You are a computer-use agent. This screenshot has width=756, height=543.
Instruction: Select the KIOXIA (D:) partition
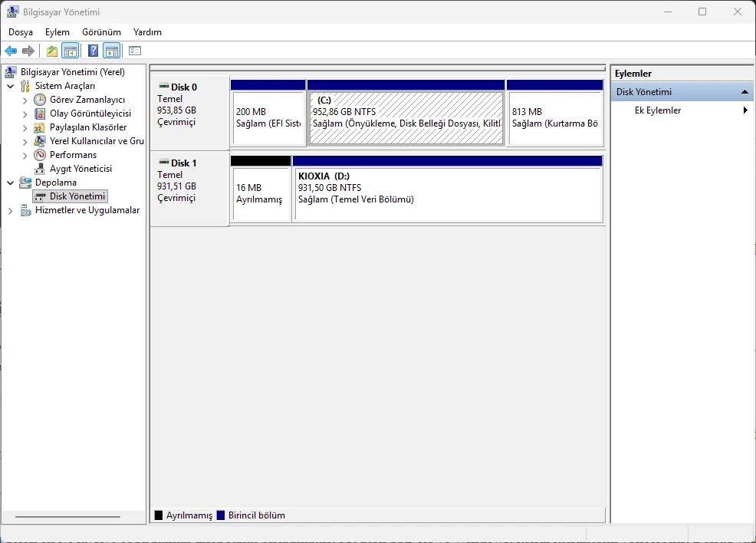[x=449, y=194]
